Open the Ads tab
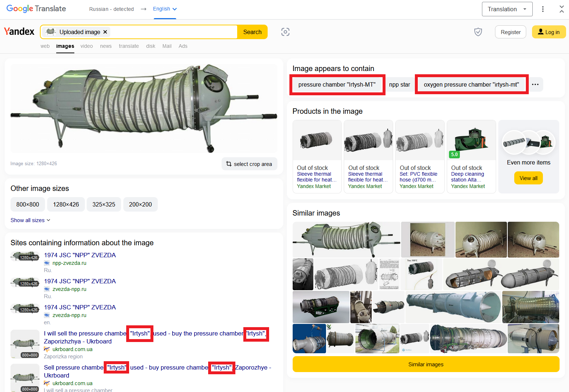The width and height of the screenshot is (569, 392). click(x=183, y=46)
